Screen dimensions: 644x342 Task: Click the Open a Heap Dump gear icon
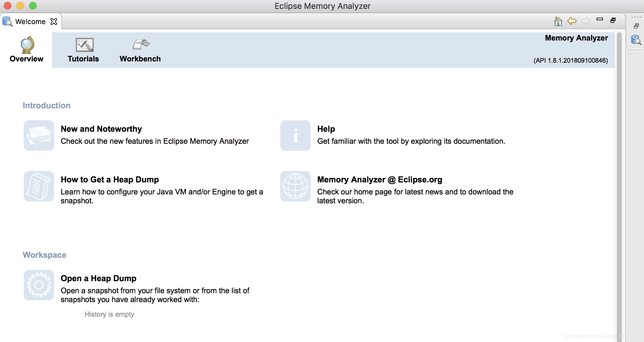(39, 285)
